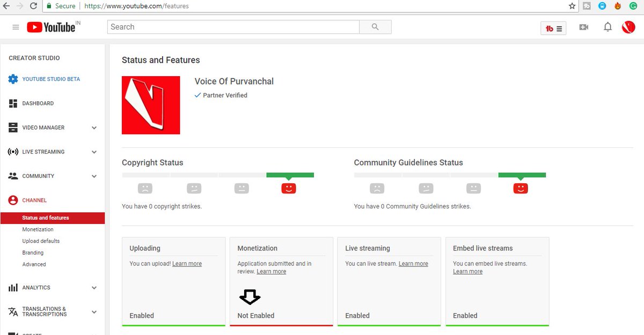Screen dimensions: 644x335
Task: Select Status and features in sidebar
Action: [x=53, y=218]
